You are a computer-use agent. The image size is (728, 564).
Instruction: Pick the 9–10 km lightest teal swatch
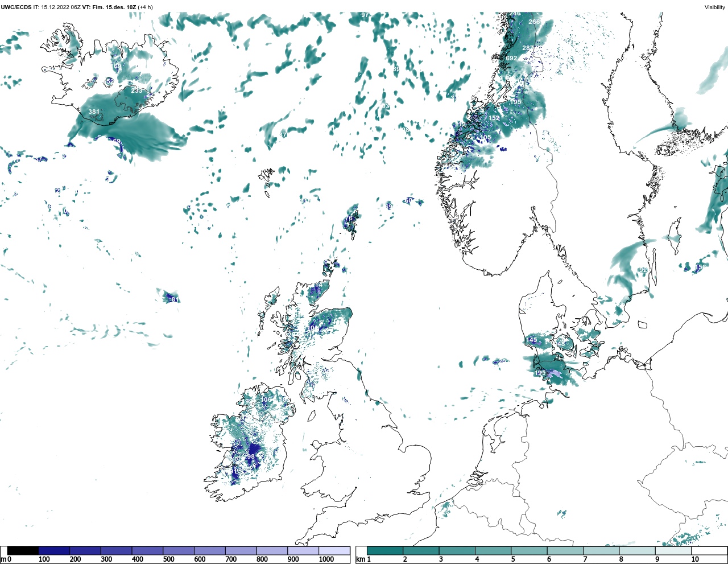[x=673, y=550]
